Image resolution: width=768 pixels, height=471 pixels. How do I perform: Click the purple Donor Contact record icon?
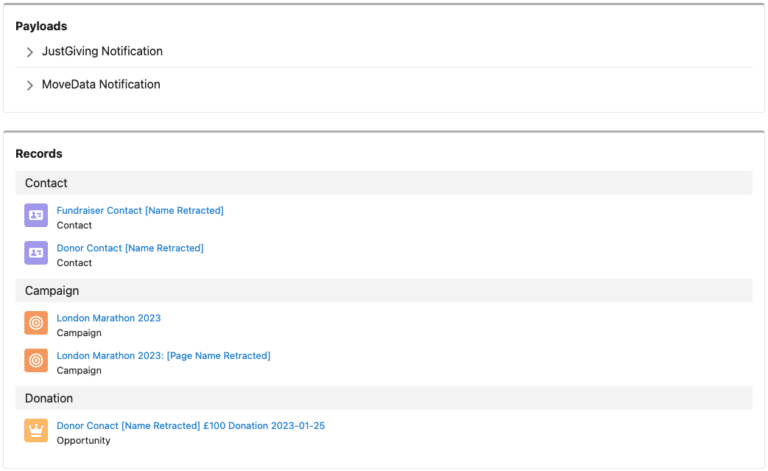tap(36, 253)
